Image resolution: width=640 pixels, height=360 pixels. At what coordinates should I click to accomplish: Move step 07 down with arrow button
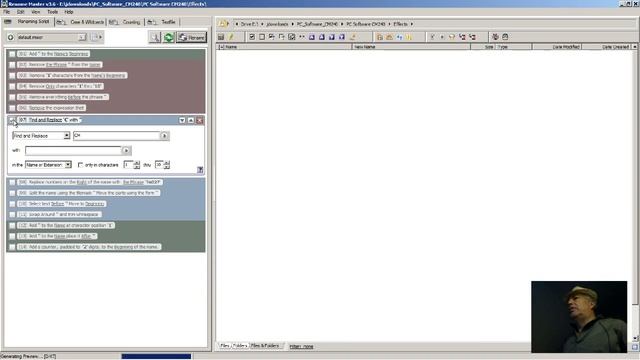[x=182, y=120]
